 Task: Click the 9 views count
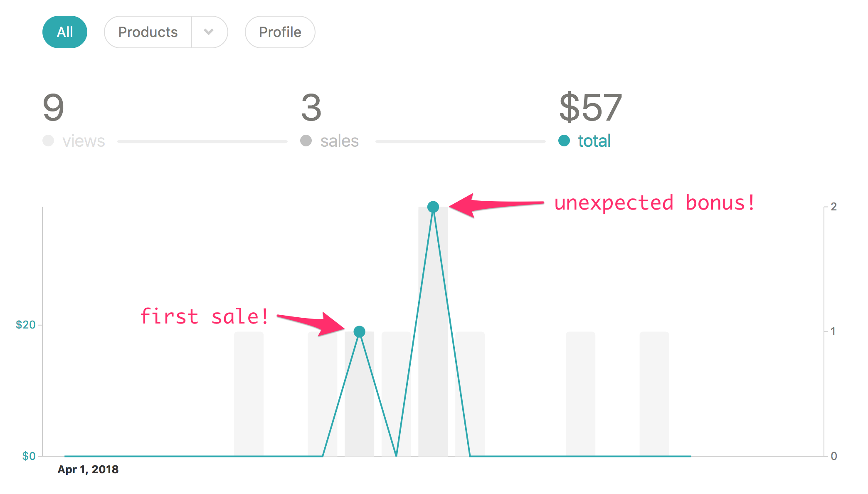click(x=54, y=108)
